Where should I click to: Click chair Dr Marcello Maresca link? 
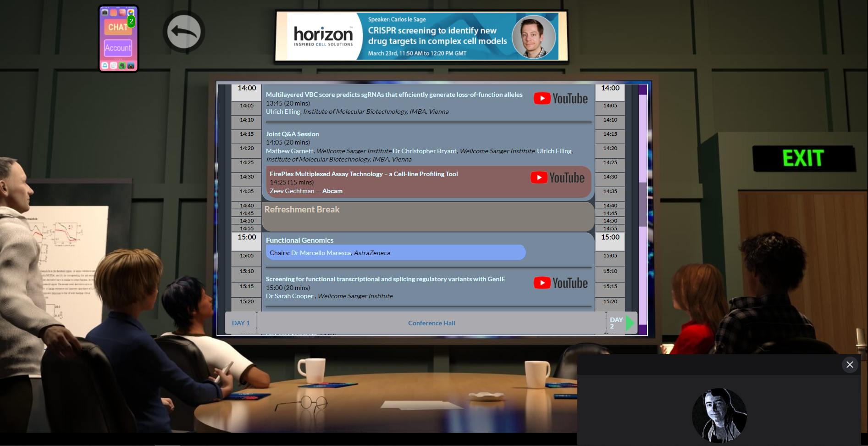321,253
